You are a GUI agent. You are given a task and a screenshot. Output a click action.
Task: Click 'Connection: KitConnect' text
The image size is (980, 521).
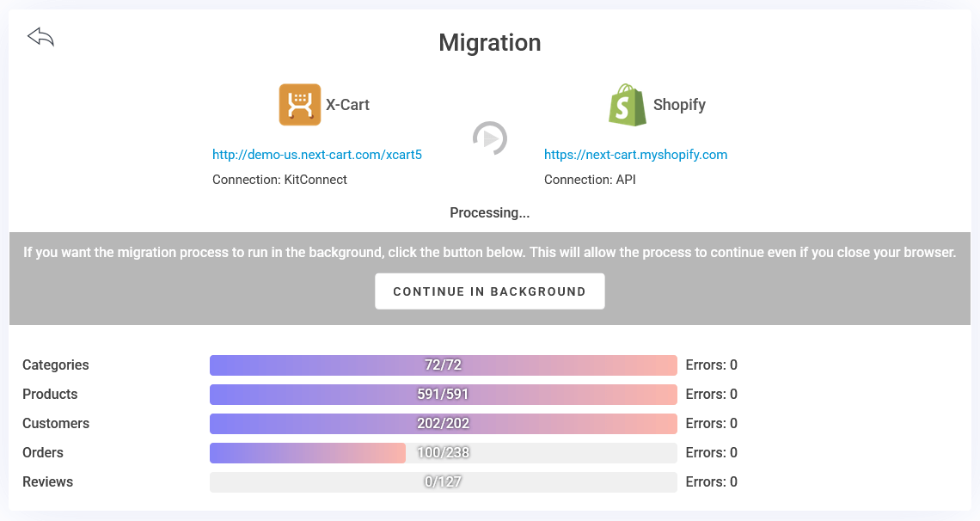click(x=279, y=180)
